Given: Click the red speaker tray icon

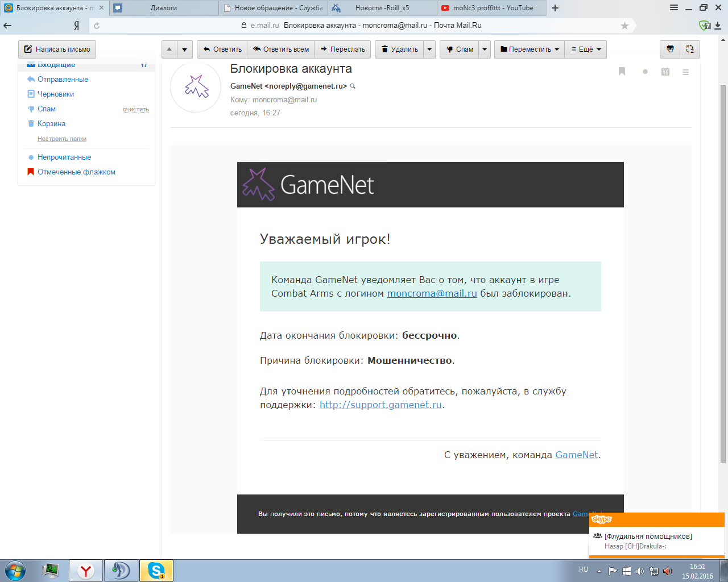Looking at the screenshot, I should click(x=667, y=571).
